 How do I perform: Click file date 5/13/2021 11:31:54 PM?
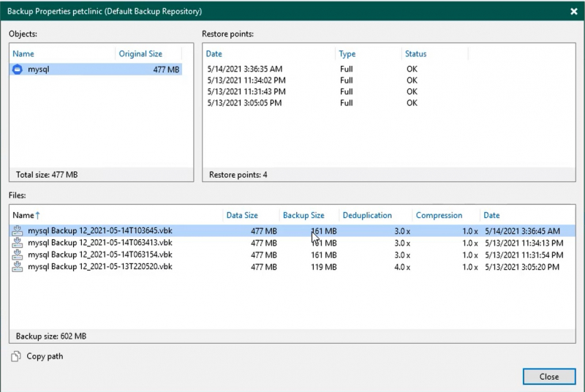click(x=524, y=255)
